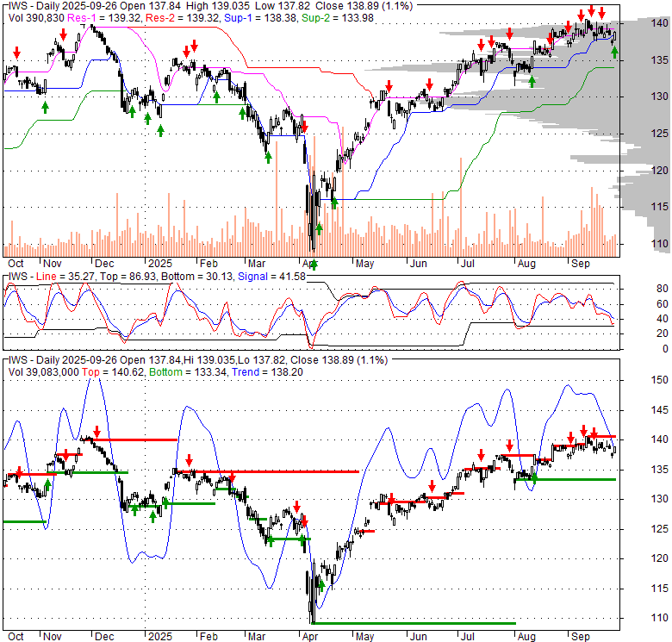This screenshot has height=642, width=672.
Task: Click 'High 139.035' in the top chart header
Action: coord(218,6)
